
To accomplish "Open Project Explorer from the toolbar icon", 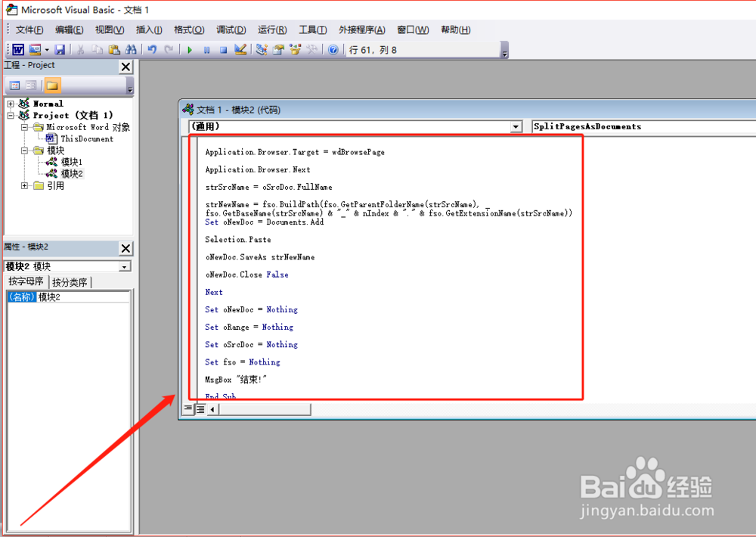I will tap(262, 50).
